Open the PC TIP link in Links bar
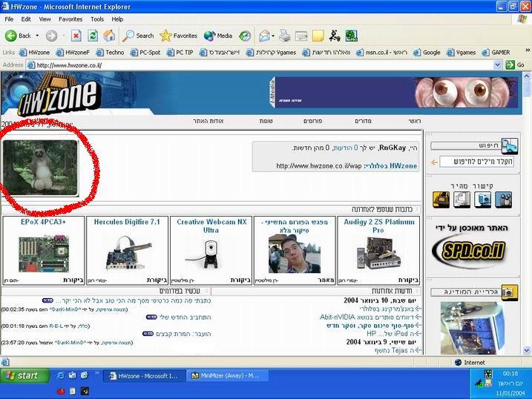This screenshot has height=399, width=532. coord(180,53)
